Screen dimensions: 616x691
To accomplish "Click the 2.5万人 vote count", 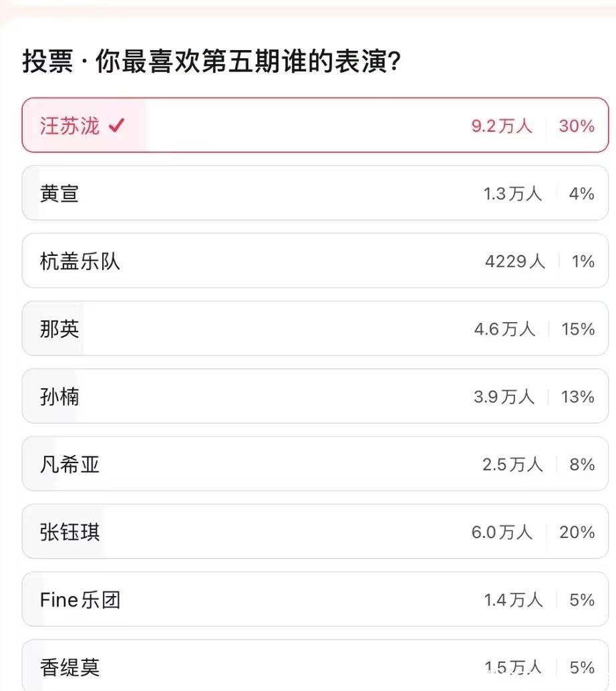I will tap(512, 464).
